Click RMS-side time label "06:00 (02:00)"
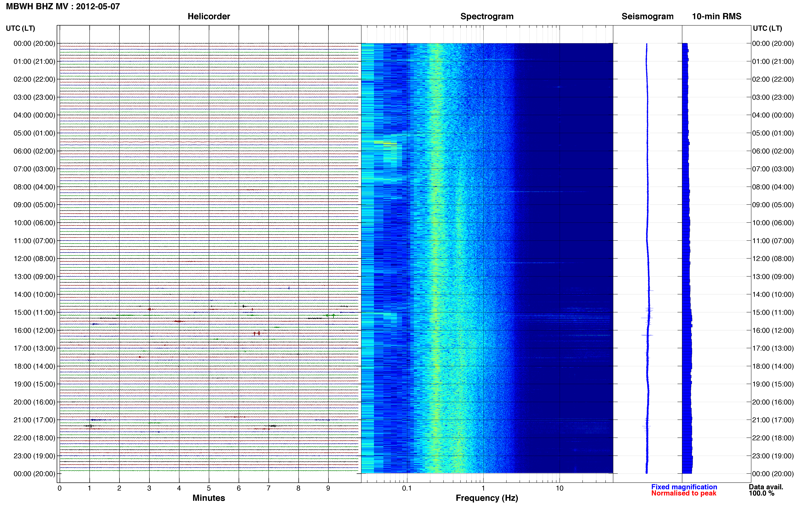The image size is (812, 508). (773, 151)
